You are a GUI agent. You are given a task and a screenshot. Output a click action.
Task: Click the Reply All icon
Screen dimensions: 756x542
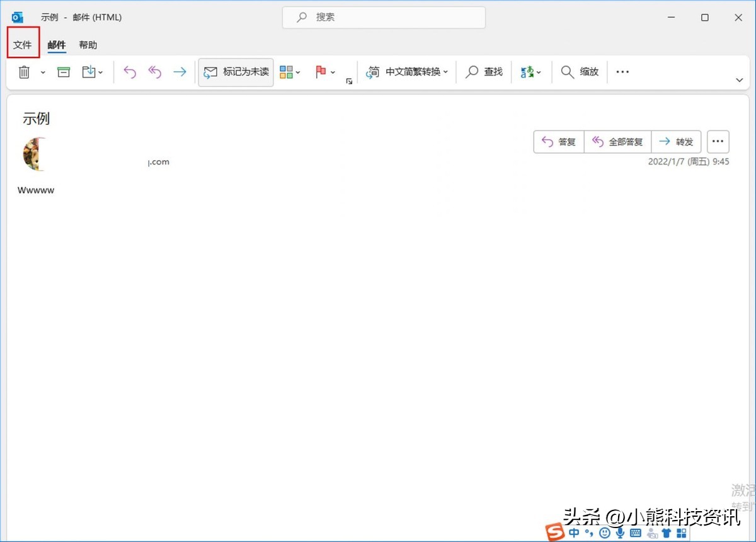154,71
